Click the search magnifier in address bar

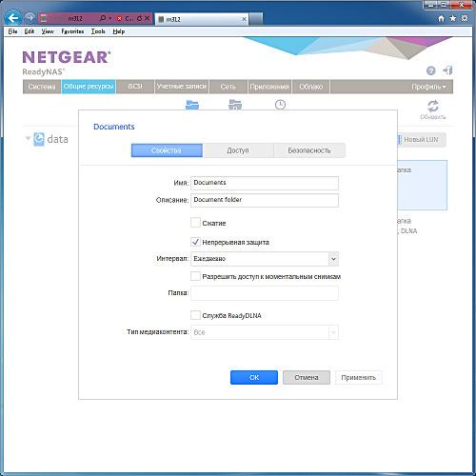click(103, 18)
